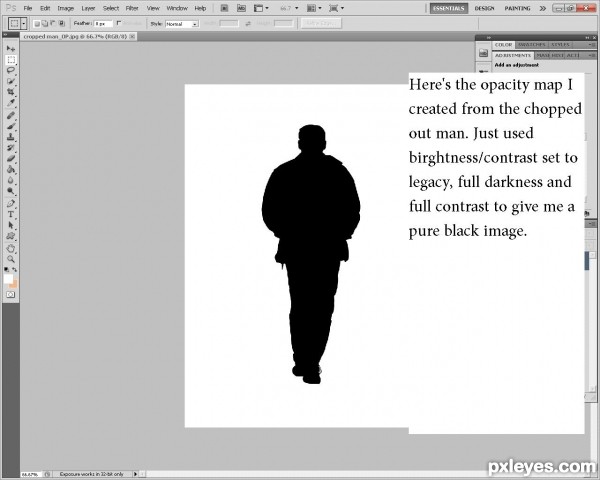The width and height of the screenshot is (600, 480).
Task: Click the foreground color swatch
Action: coord(8,279)
